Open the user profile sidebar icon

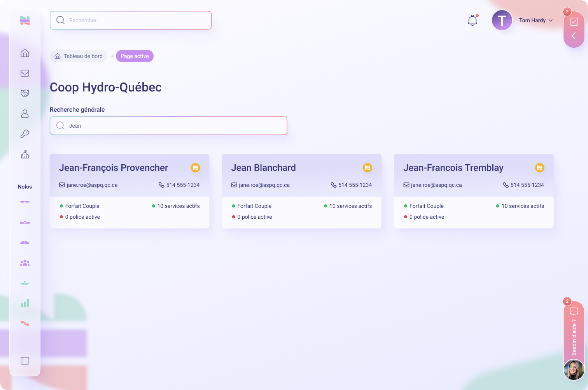click(25, 114)
